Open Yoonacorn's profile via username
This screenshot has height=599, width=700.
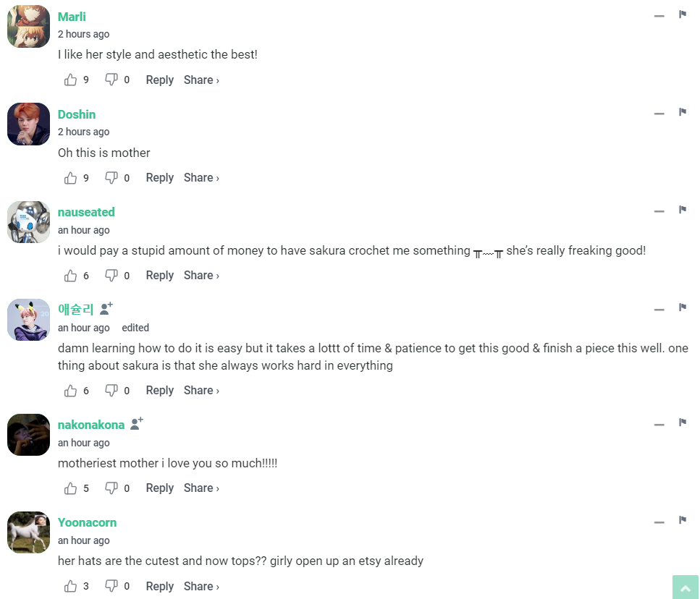[x=87, y=522]
